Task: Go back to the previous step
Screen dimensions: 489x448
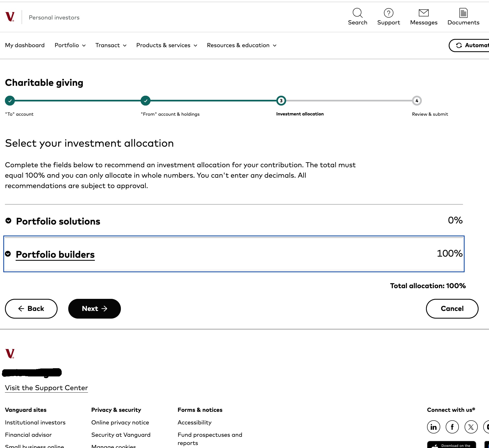Action: pos(31,308)
